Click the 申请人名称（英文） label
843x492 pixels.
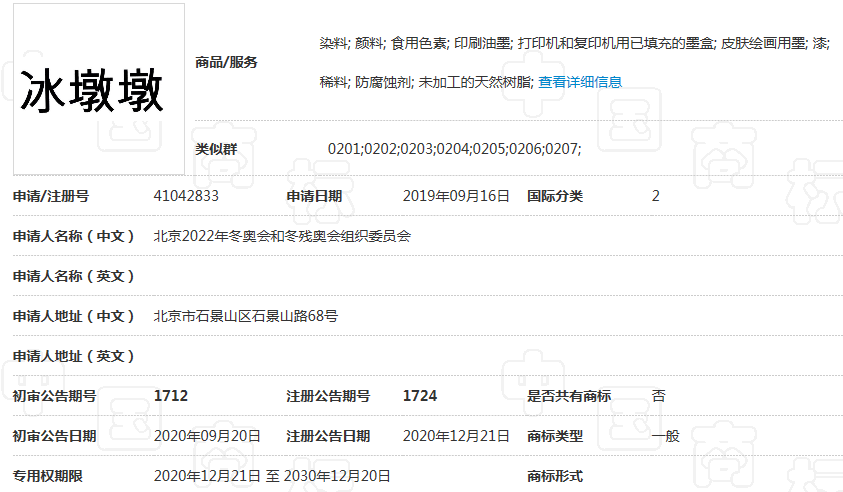[x=74, y=276]
